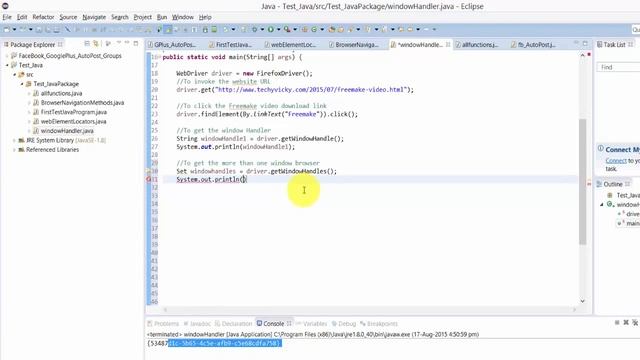Open the Edit menu

(x=22, y=17)
